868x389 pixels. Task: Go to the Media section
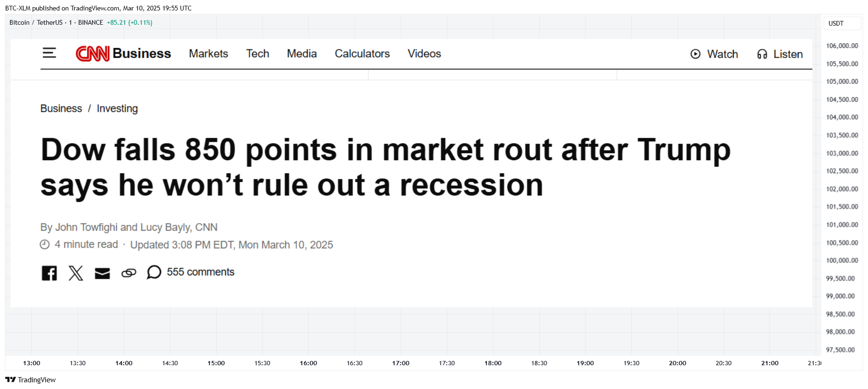[302, 54]
